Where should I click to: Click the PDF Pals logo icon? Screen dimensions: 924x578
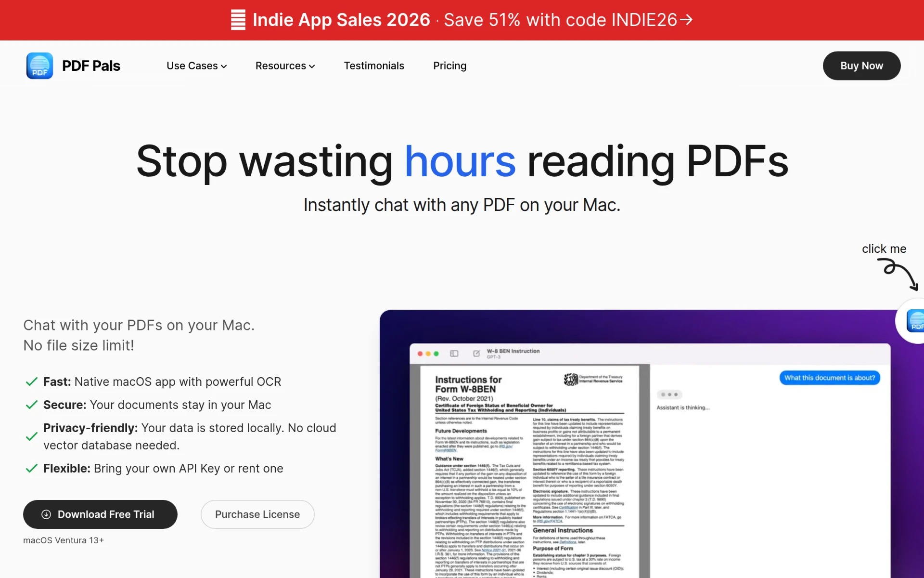[x=39, y=66]
